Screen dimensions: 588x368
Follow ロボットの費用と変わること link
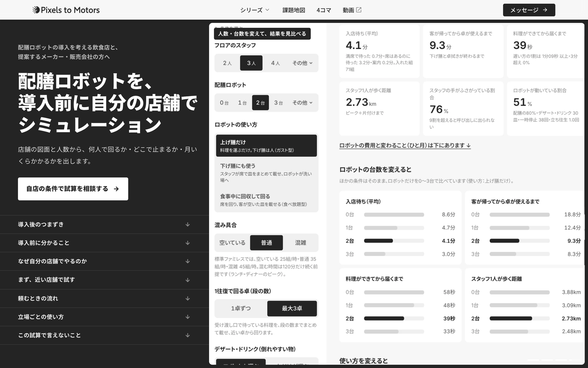[405, 146]
